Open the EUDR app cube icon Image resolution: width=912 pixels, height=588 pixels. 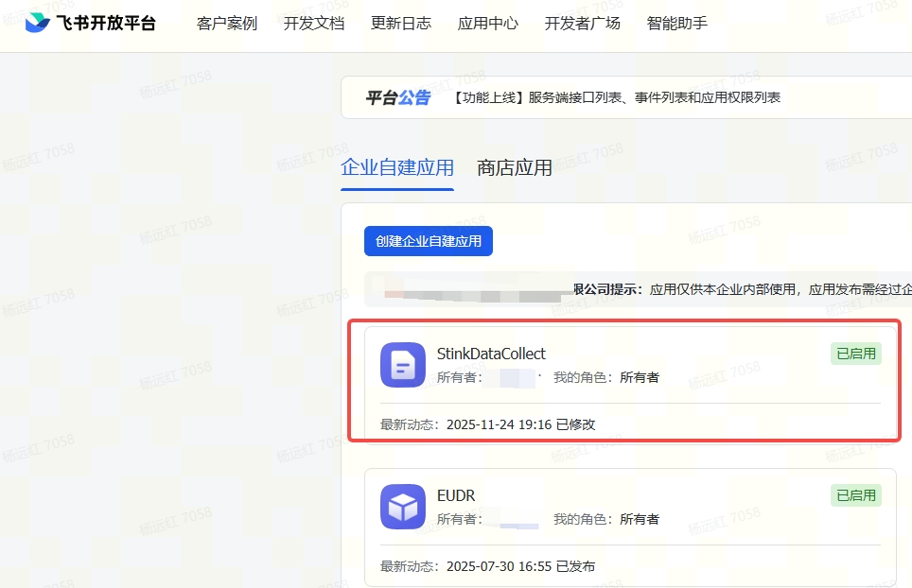[402, 507]
